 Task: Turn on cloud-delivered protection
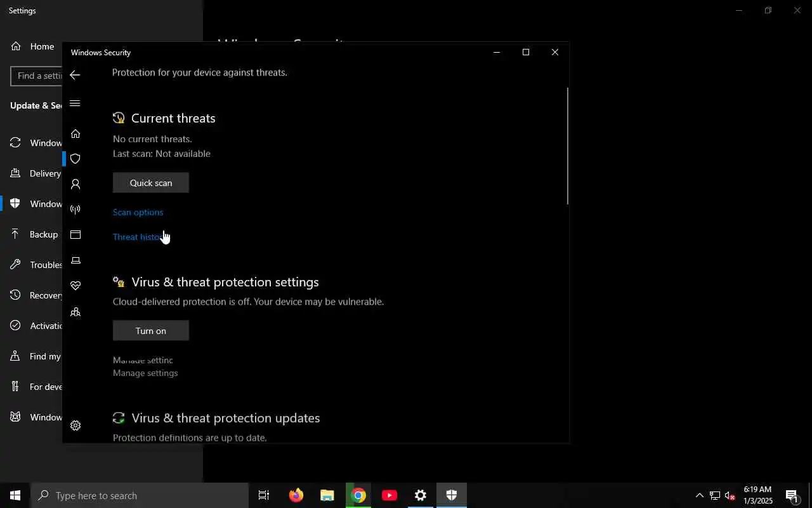(151, 331)
